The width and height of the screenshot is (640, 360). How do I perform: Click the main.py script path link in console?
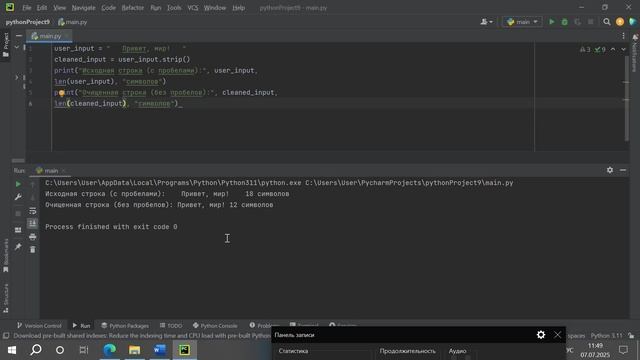(x=409, y=183)
